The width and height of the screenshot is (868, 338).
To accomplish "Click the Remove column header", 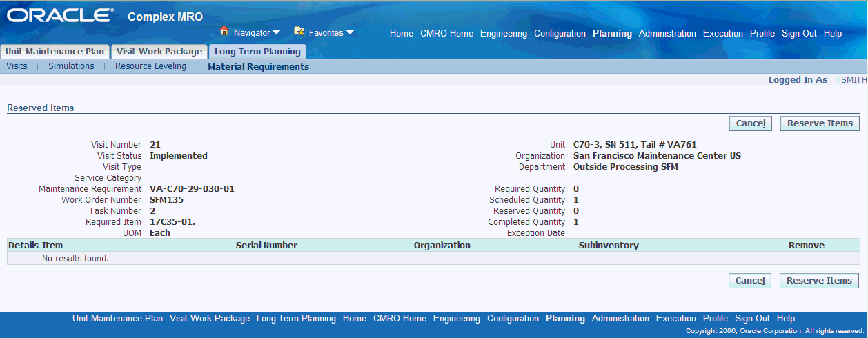I will click(x=807, y=245).
